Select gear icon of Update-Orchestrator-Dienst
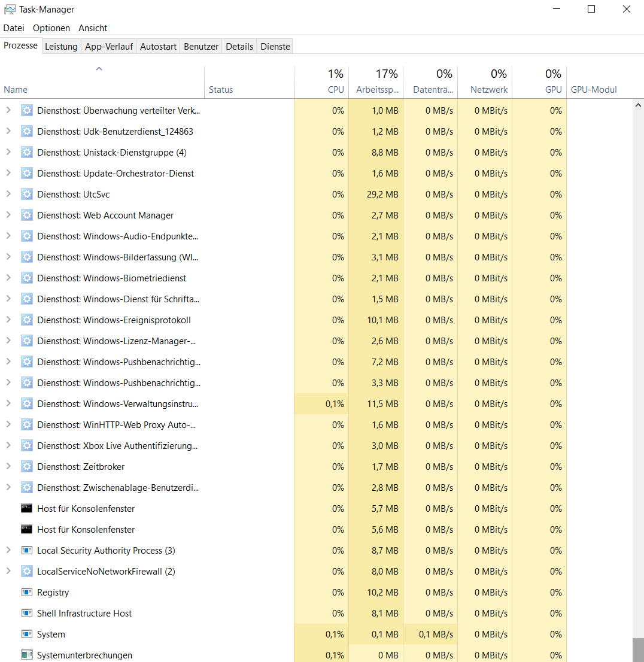This screenshot has height=662, width=644. click(26, 174)
